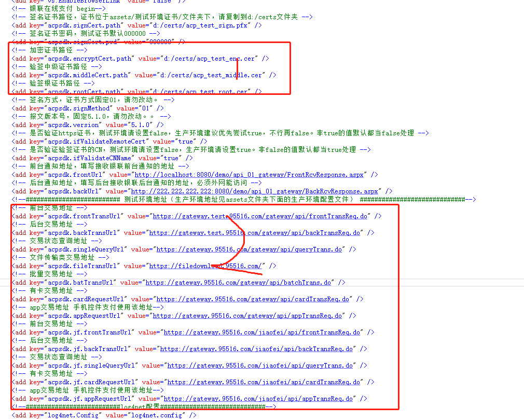Click the value log4net.config
The width and height of the screenshot is (524, 420).
pos(157,415)
